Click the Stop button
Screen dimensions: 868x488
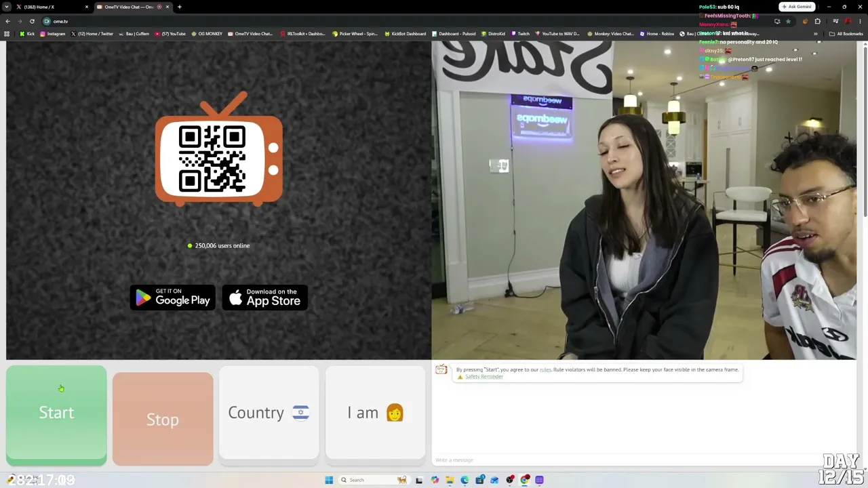163,419
